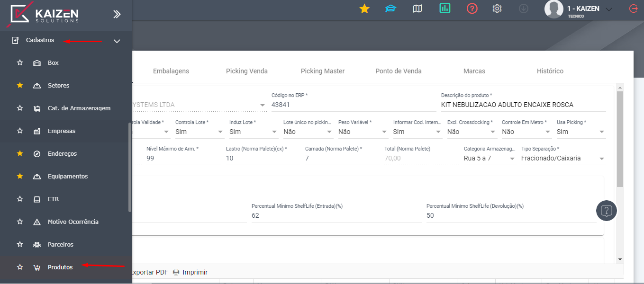Collapse the sidebar with double-chevron icon
Viewport: 644px width, 284px height.
coord(117,14)
